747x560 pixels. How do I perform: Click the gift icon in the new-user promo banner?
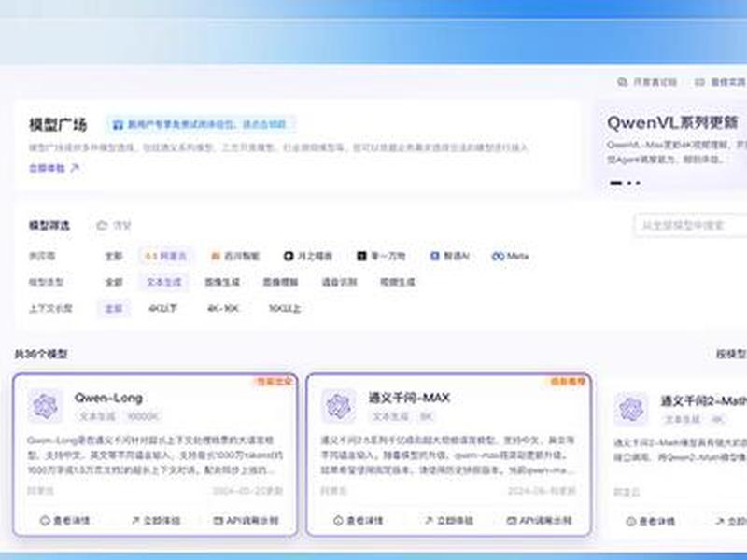[118, 125]
